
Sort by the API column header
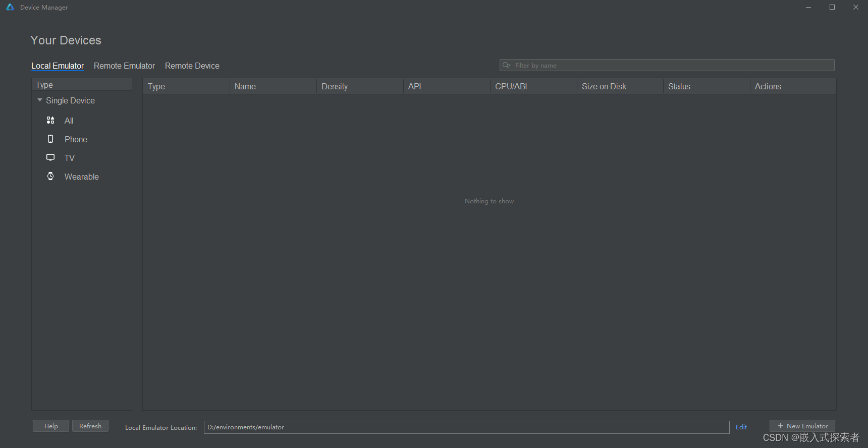(447, 86)
